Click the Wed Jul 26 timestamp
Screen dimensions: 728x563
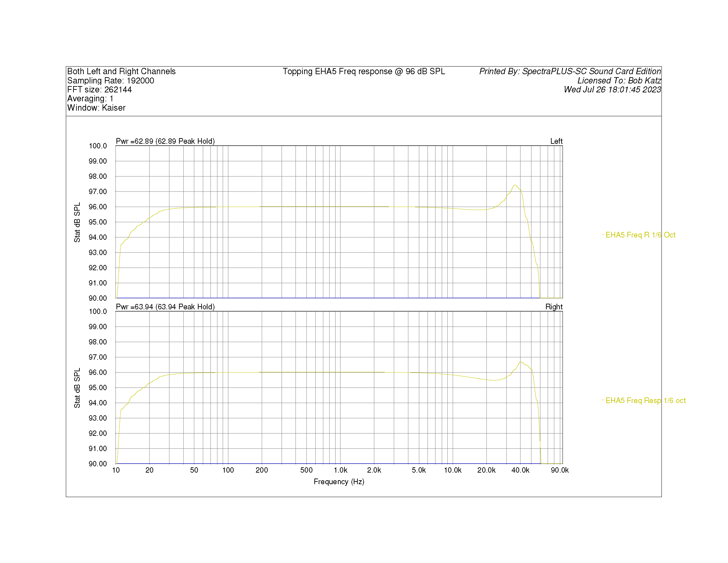(x=612, y=89)
